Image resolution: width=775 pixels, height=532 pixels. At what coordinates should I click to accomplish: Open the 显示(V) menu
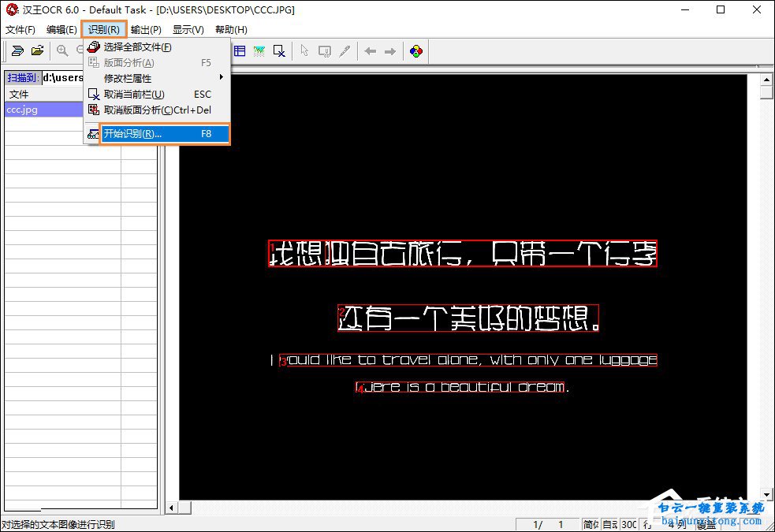tap(188, 30)
